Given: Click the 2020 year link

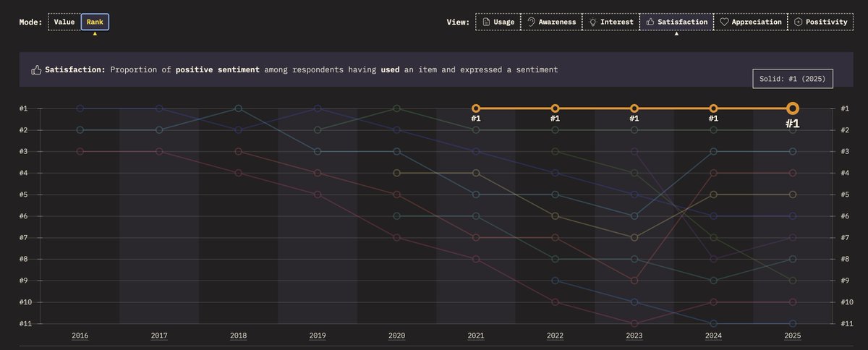Looking at the screenshot, I should 396,336.
